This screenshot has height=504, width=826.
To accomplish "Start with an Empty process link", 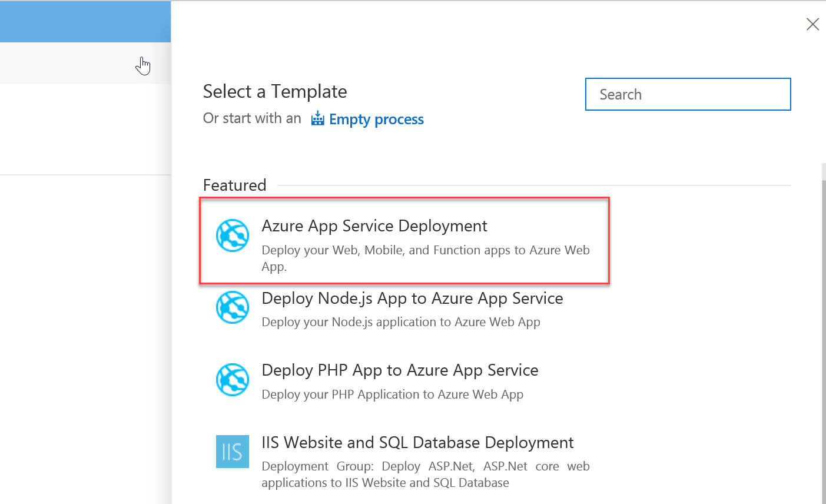I will [376, 119].
